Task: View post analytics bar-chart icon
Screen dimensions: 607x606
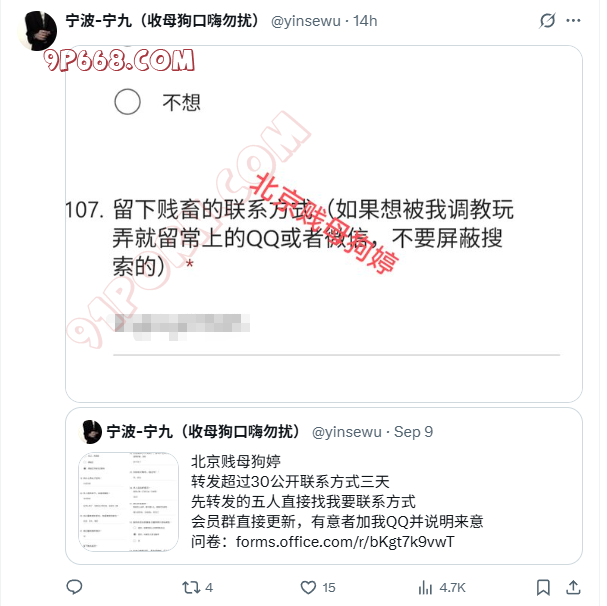Action: [425, 587]
